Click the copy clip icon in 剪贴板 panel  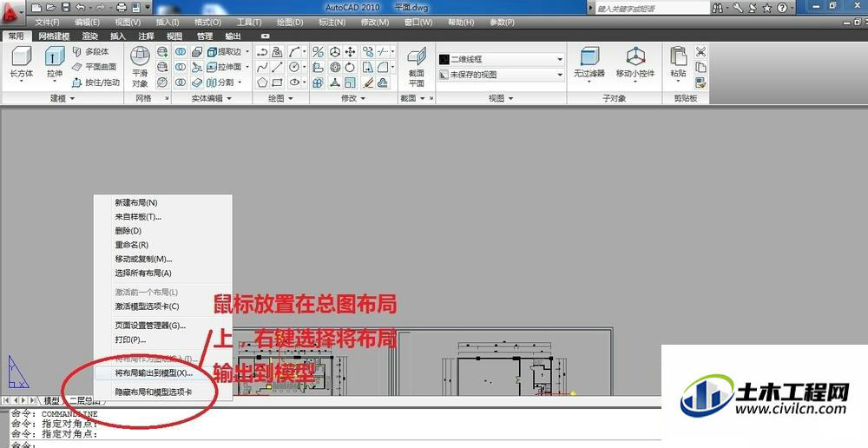[700, 67]
